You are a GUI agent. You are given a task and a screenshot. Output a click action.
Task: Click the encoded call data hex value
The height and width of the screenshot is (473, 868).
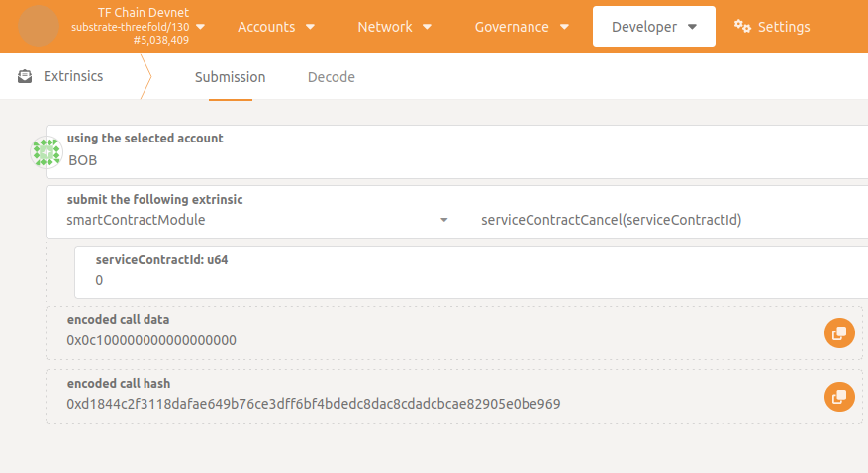point(151,340)
